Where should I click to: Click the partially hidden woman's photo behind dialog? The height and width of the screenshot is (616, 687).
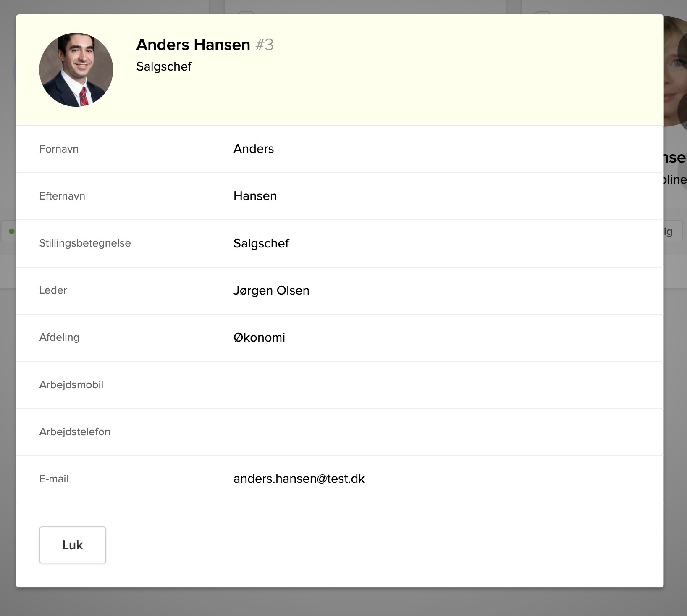pyautogui.click(x=675, y=71)
